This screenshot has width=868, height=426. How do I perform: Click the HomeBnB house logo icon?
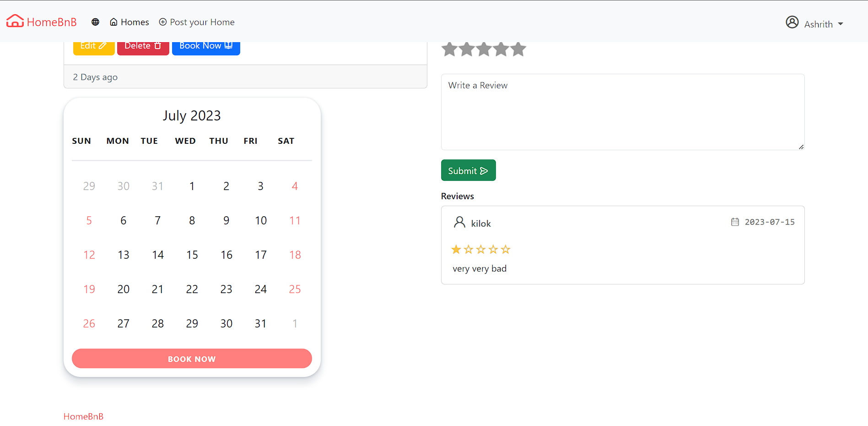point(15,21)
